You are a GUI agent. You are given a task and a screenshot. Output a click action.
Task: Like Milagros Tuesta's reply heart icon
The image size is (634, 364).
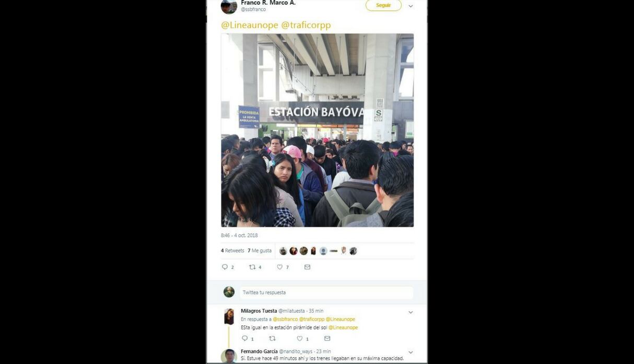[x=300, y=338]
